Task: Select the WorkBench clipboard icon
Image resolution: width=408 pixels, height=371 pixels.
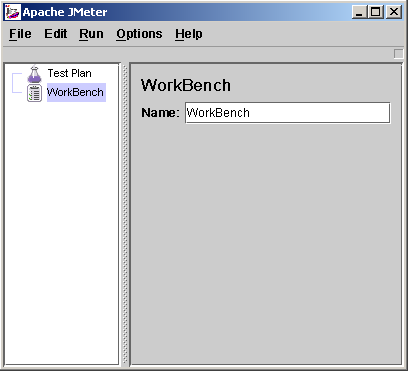Action: pos(34,93)
